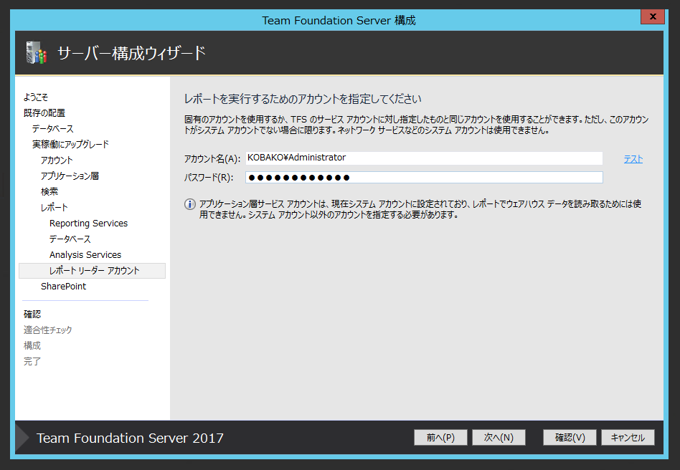Click the テスト link to test the account
This screenshot has width=680, height=470.
click(x=633, y=159)
